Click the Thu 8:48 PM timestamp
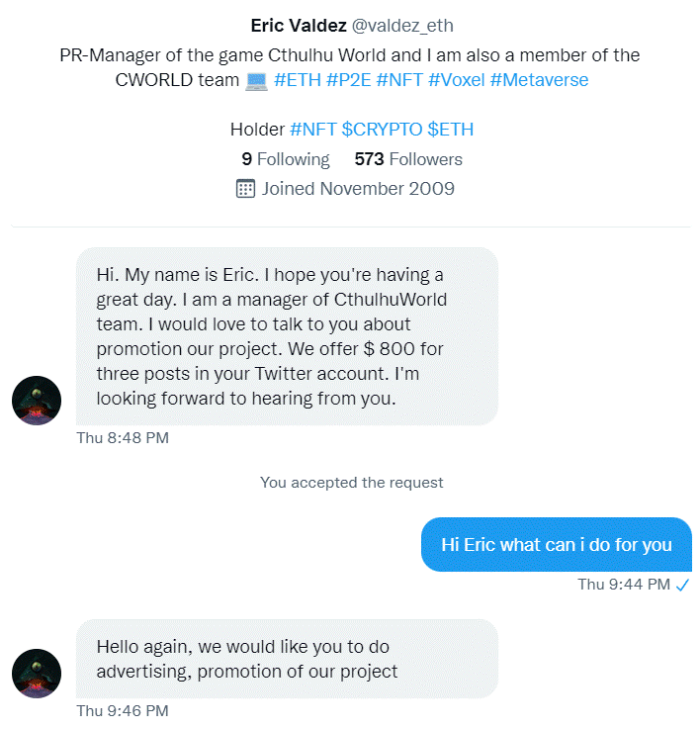Screen dimensions: 700x729 tap(123, 438)
